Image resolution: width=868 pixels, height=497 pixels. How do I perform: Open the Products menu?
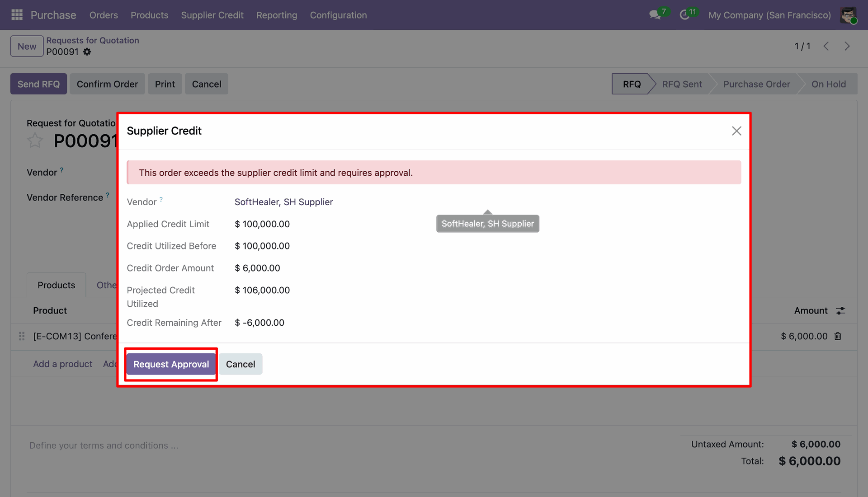click(149, 15)
